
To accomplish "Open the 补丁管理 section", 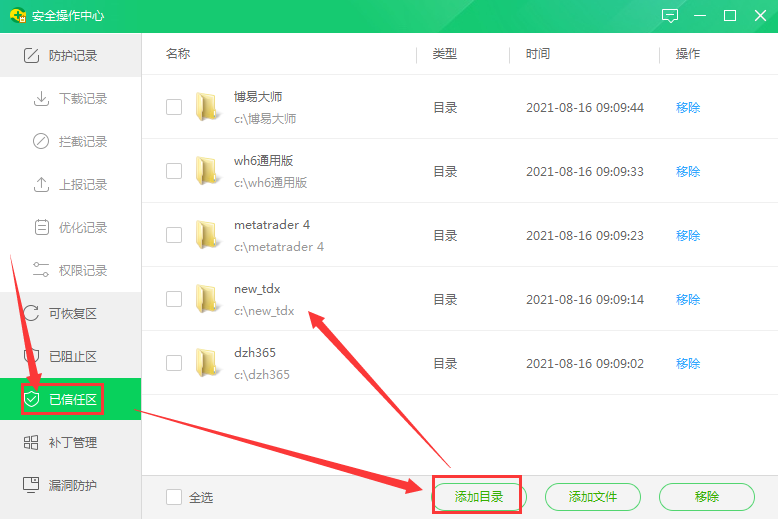I will [x=70, y=442].
